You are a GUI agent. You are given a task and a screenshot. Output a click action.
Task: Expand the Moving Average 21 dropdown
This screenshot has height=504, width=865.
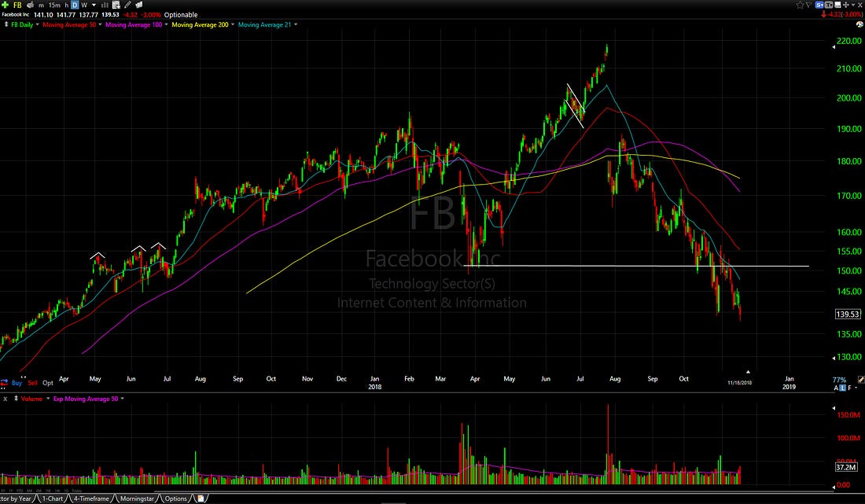tap(296, 25)
